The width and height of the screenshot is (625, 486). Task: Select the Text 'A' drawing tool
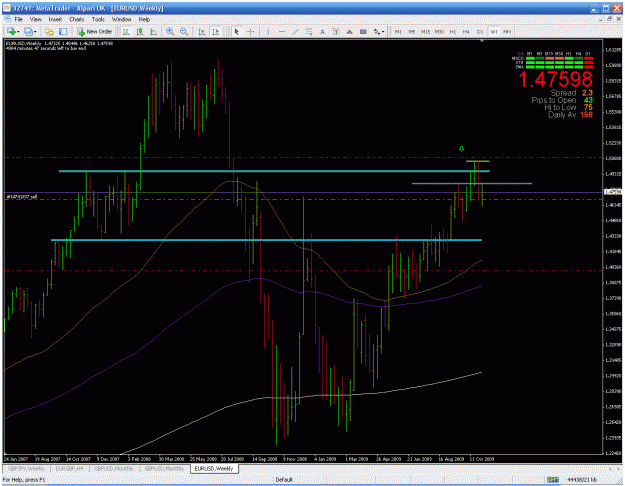tap(322, 31)
